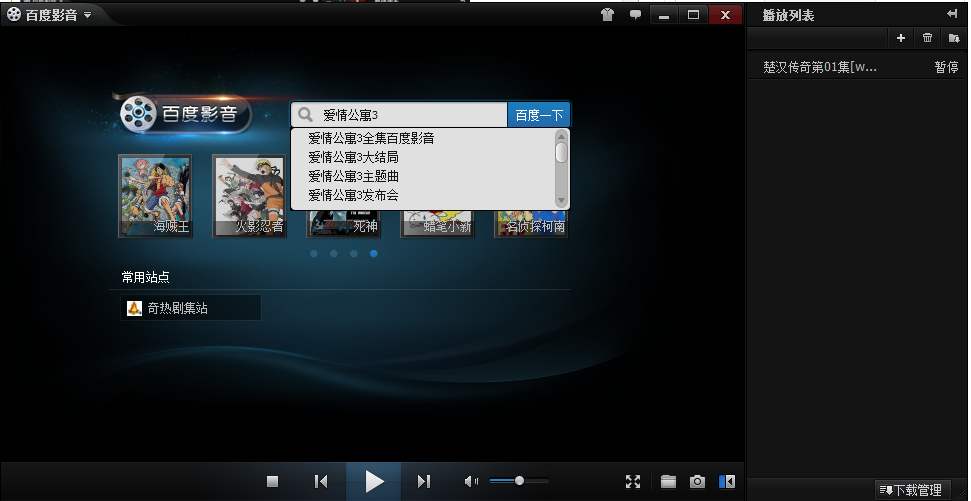Skip to the next track
This screenshot has height=501, width=971.
click(x=424, y=481)
